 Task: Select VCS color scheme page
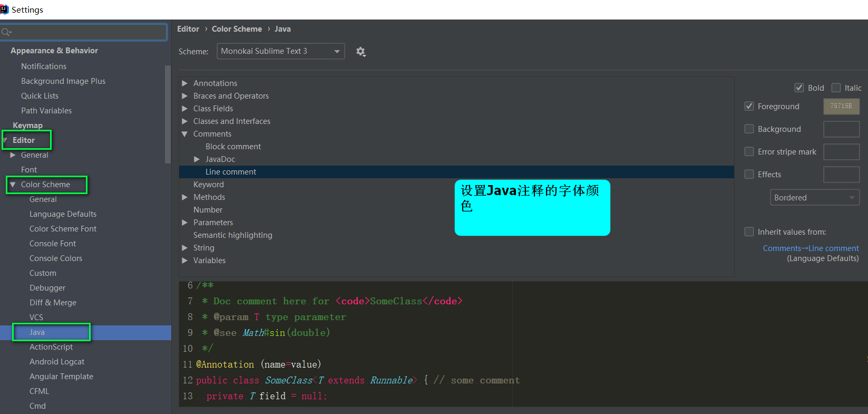click(x=36, y=317)
